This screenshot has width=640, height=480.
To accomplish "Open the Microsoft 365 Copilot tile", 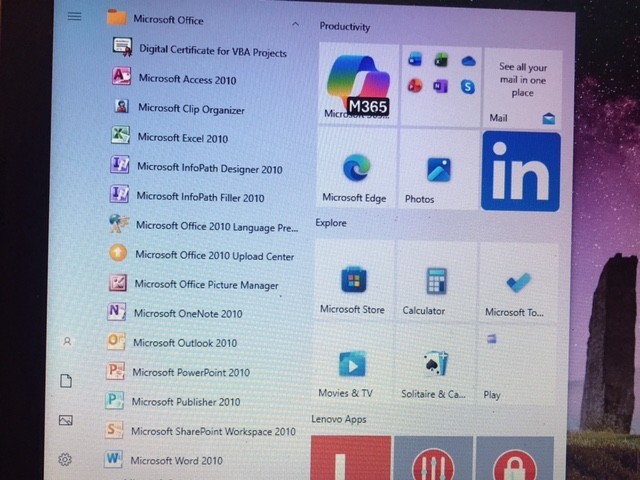I will (358, 84).
